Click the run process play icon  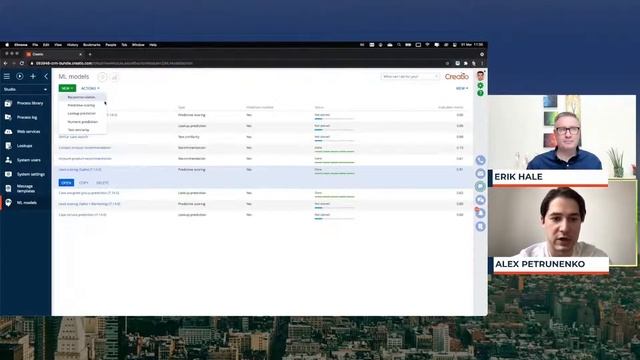tap(20, 76)
